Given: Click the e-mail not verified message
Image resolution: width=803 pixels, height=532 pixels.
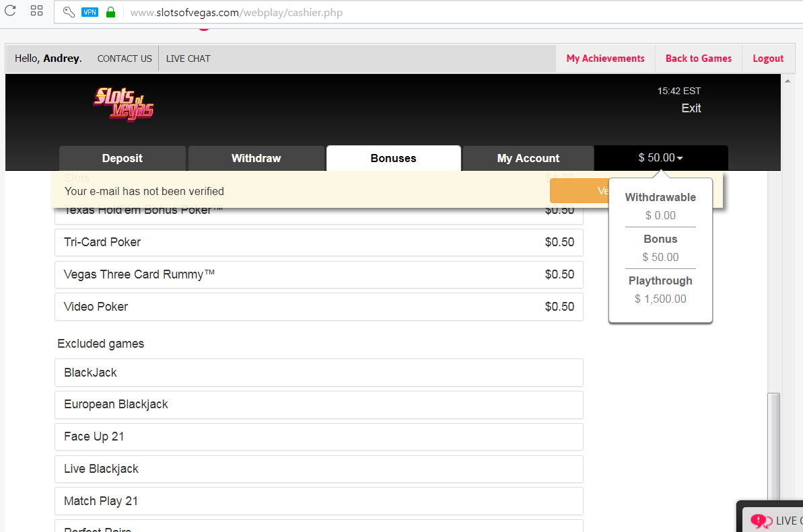Looking at the screenshot, I should tap(145, 191).
